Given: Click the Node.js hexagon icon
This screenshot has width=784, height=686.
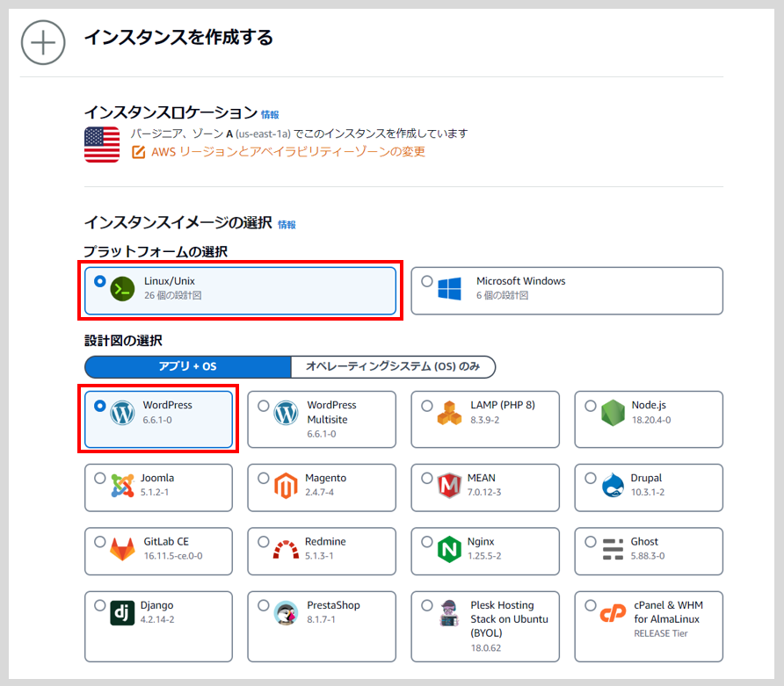Looking at the screenshot, I should pyautogui.click(x=613, y=413).
